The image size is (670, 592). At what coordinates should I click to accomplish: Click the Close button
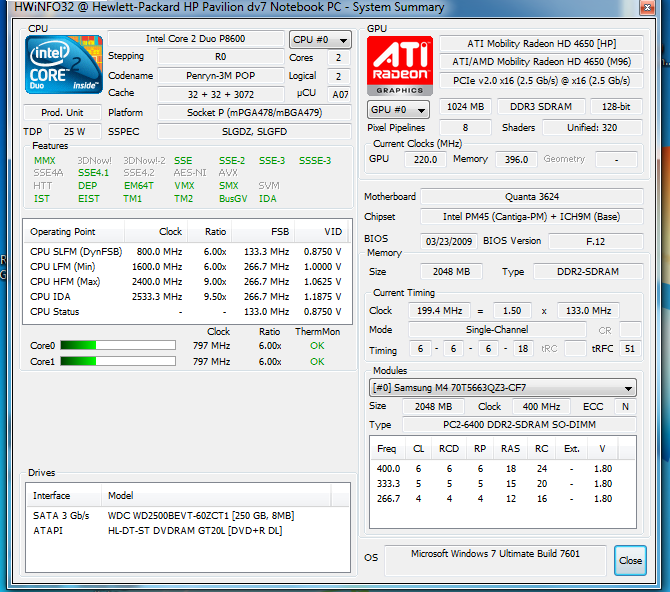630,560
